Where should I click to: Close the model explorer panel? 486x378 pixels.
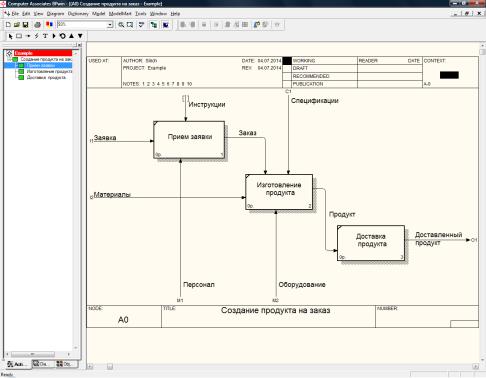click(x=80, y=45)
